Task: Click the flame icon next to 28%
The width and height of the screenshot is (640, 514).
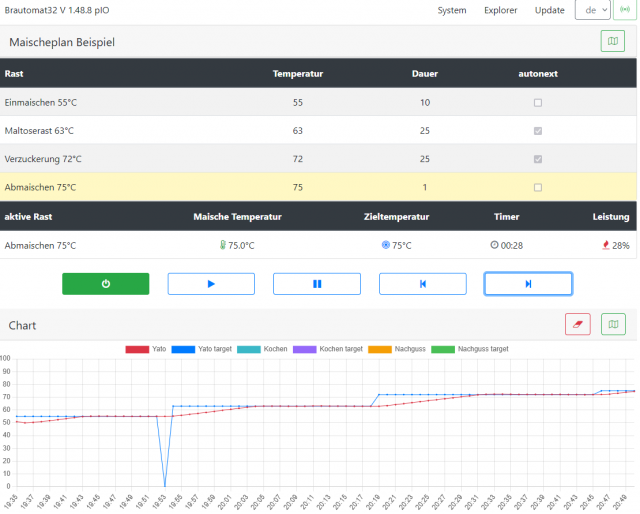Action: (x=606, y=245)
